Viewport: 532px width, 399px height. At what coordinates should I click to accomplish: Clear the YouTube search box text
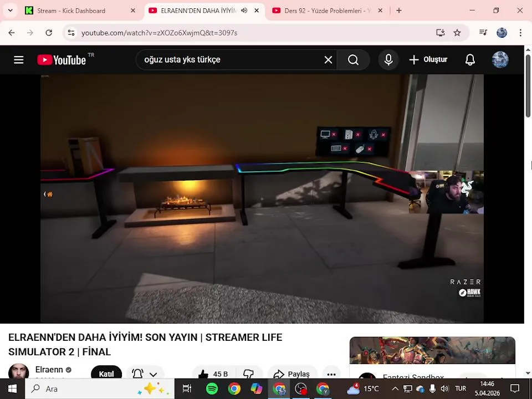click(328, 60)
